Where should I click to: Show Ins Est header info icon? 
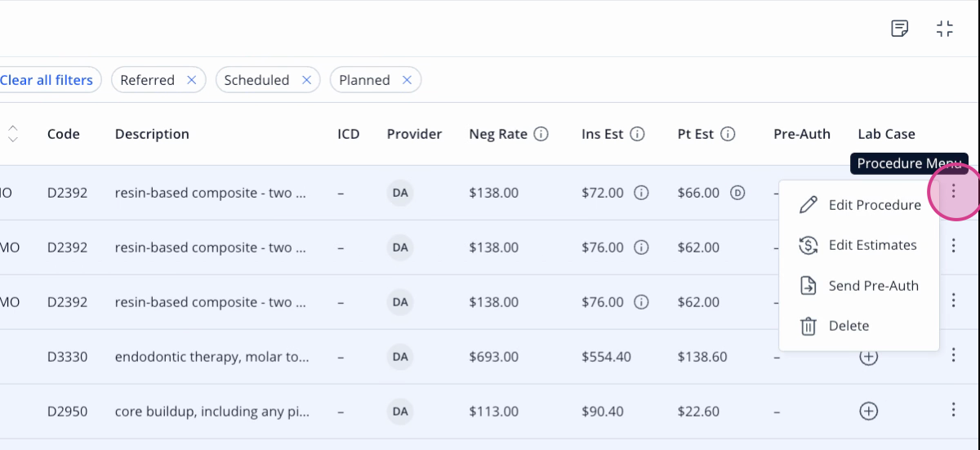tap(638, 134)
